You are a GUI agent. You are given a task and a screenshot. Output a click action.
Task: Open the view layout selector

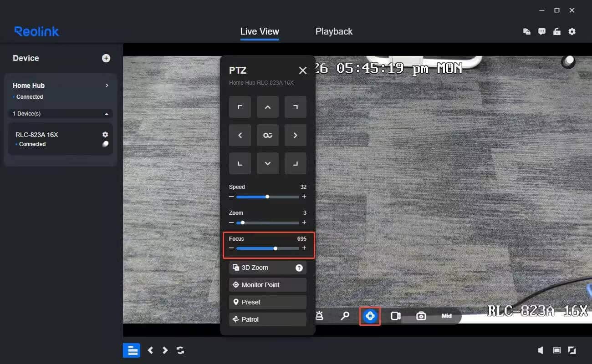(x=132, y=350)
